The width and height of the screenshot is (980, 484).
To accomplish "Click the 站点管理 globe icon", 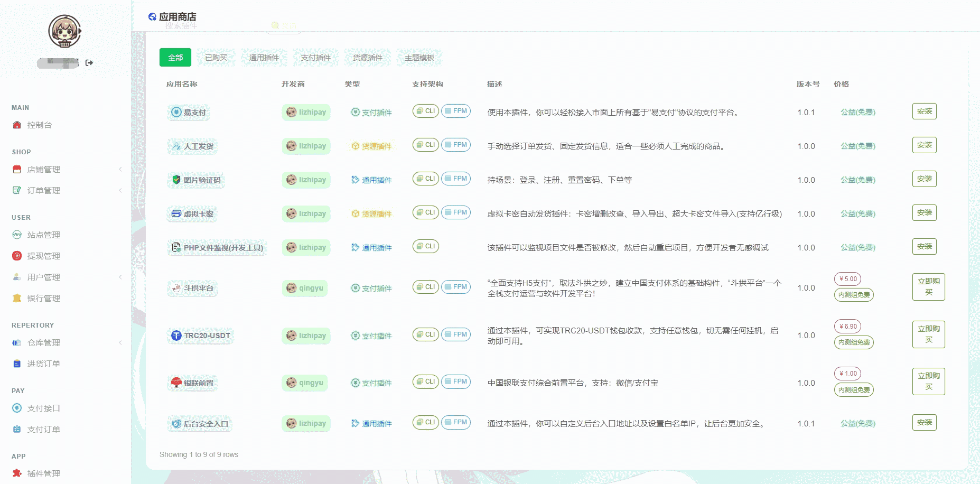I will tap(17, 235).
